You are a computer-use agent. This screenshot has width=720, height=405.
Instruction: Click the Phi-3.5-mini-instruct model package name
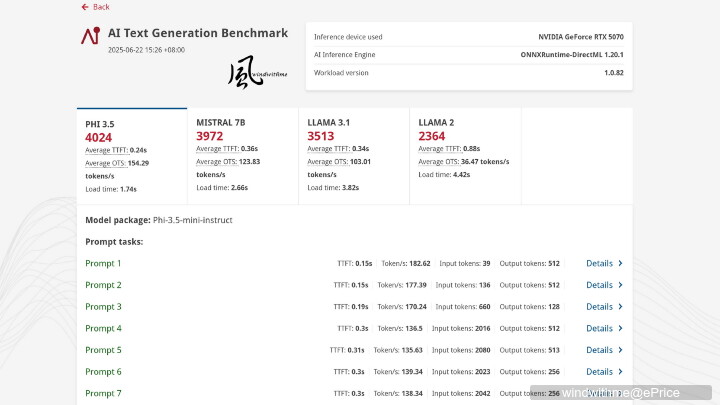(x=192, y=220)
